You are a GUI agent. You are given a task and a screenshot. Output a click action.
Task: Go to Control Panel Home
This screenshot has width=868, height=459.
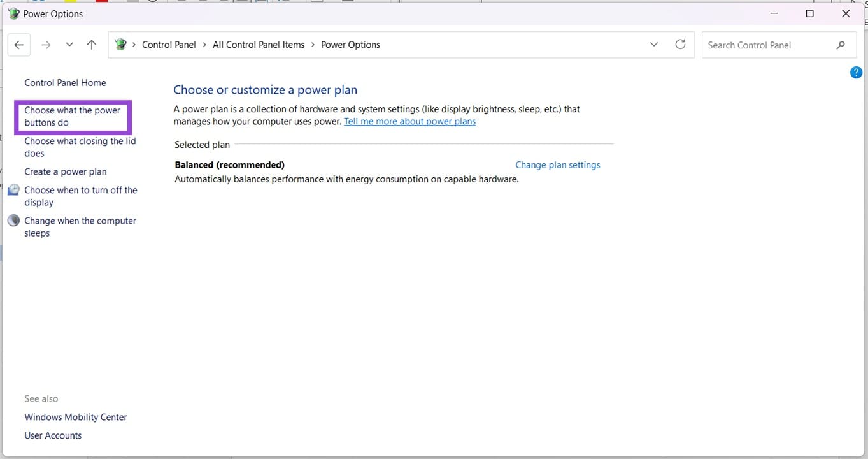coord(65,82)
